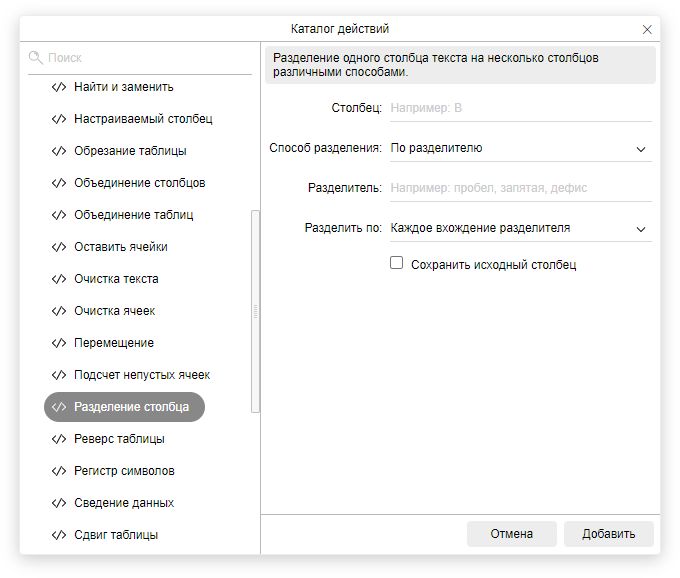680x578 pixels.
Task: Focus the Разделитель text field
Action: pos(520,188)
